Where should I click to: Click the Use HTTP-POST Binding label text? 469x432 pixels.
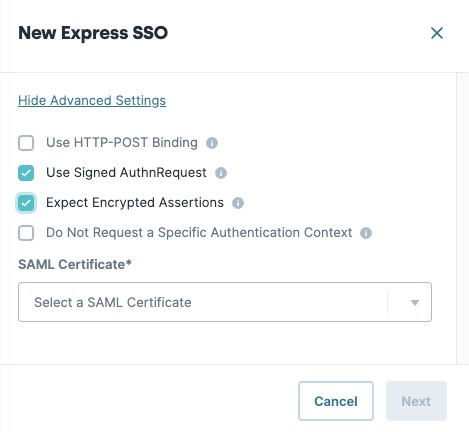click(122, 143)
